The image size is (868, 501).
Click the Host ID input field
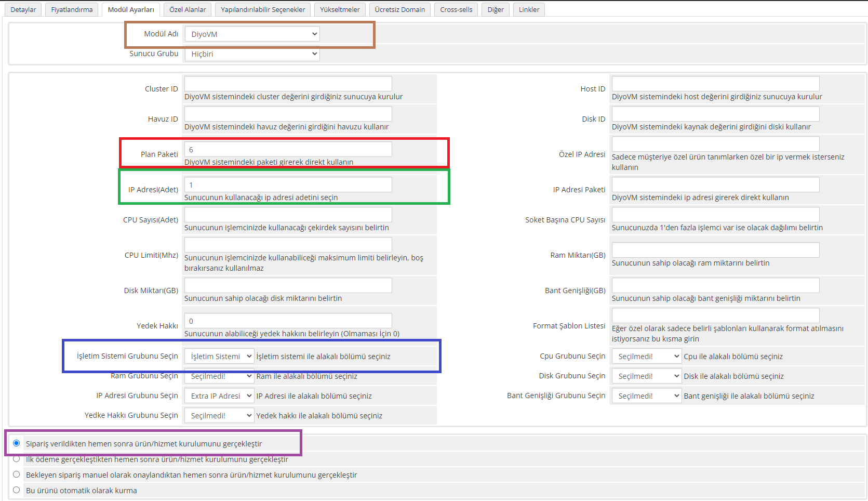click(x=715, y=84)
